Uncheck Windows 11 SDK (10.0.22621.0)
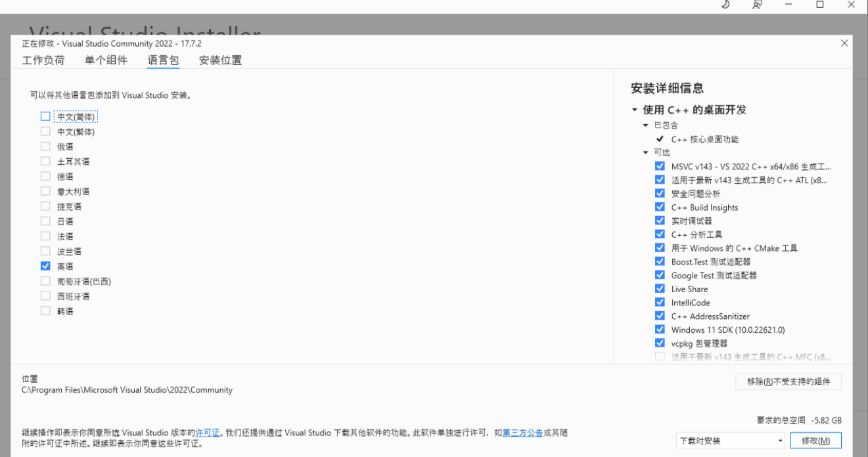868x457 pixels. click(x=660, y=330)
